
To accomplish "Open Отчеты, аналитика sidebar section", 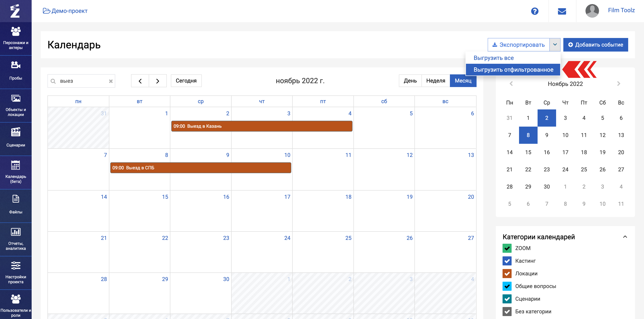I will pyautogui.click(x=16, y=239).
